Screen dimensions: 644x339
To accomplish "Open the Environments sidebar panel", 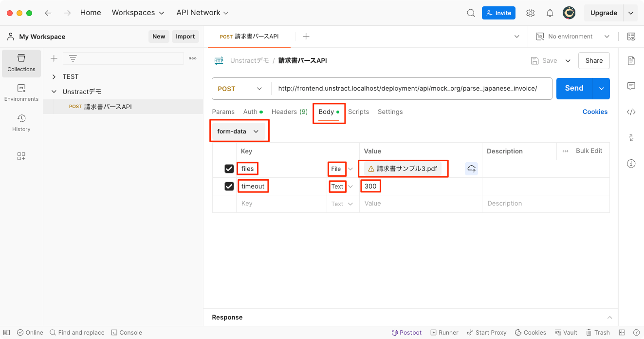I will tap(21, 93).
